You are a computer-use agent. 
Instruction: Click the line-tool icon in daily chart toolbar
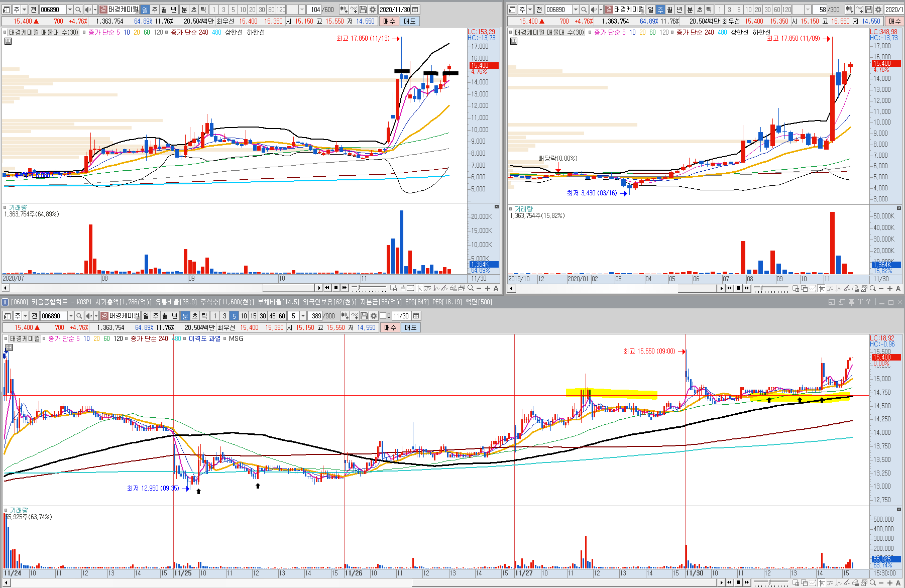tap(354, 10)
